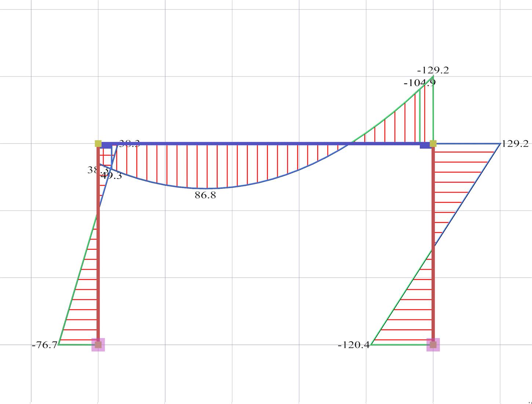
Task: Click the -129.2 moment value label
Action: (x=433, y=70)
